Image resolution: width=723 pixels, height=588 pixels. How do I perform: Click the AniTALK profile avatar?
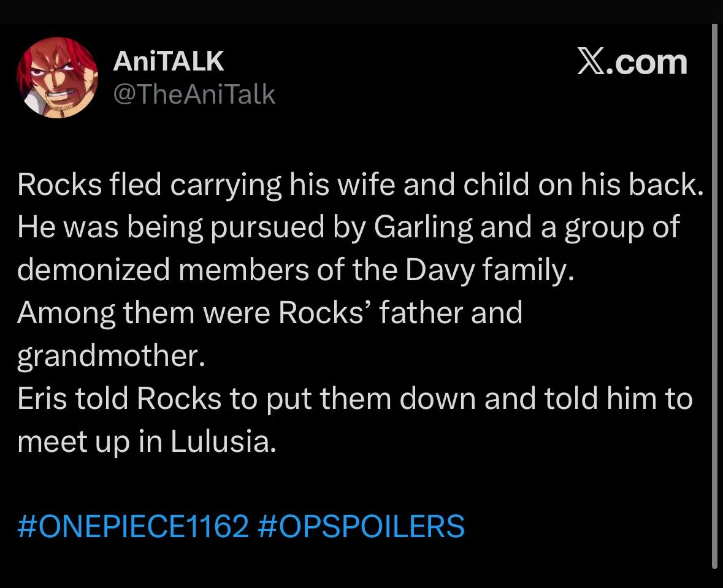coord(57,78)
